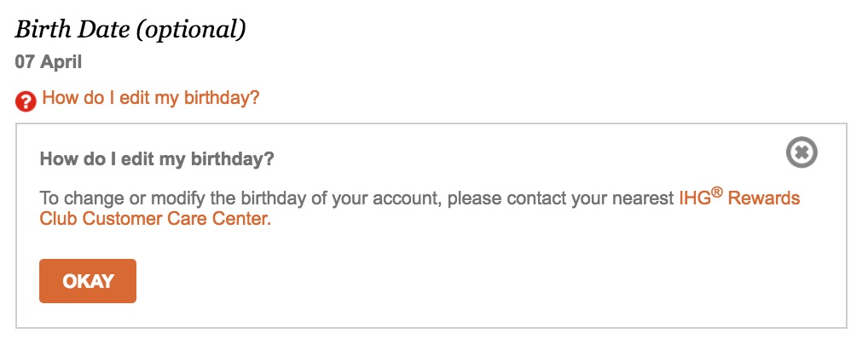Screen dimensions: 868x356
Task: Select the "07 April" birth date value
Action: click(x=48, y=61)
